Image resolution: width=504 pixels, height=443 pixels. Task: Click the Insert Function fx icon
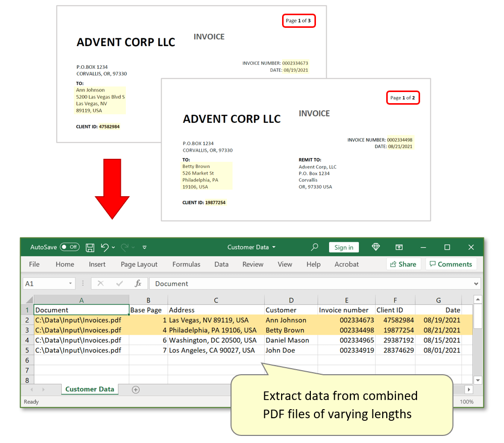(138, 283)
